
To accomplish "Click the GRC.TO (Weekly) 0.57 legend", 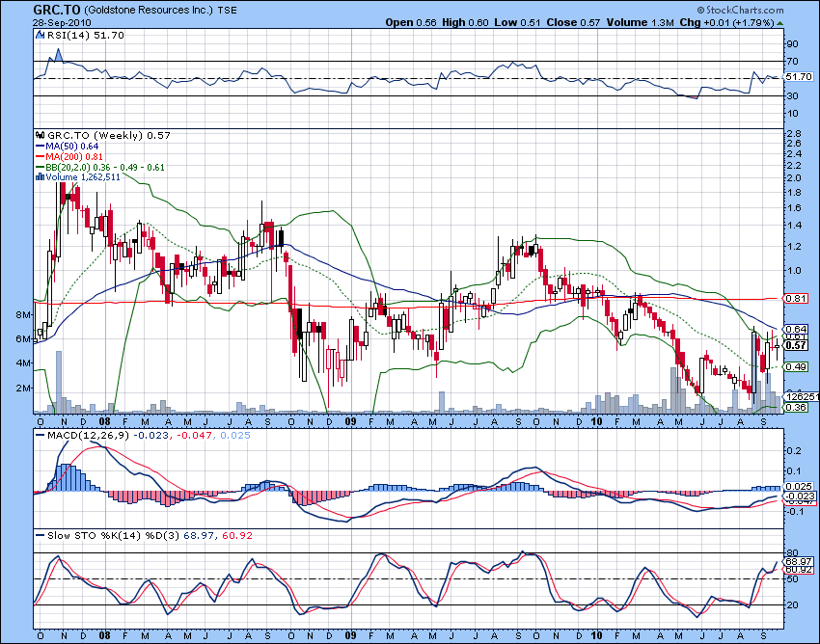I will tap(109, 135).
